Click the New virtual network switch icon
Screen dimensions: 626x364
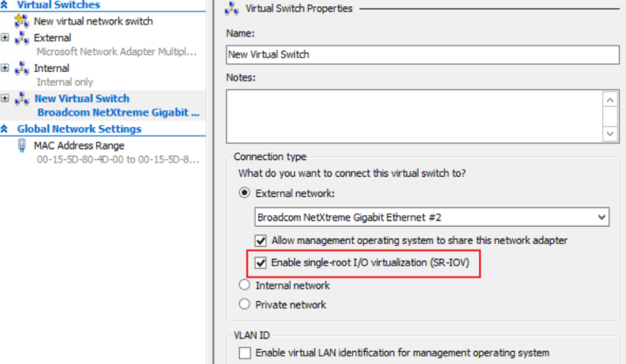(x=22, y=21)
